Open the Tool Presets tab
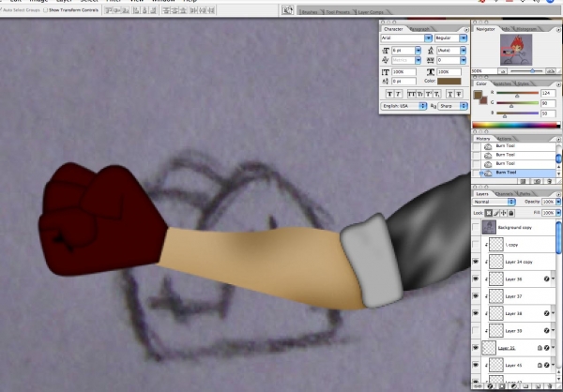 [x=338, y=12]
